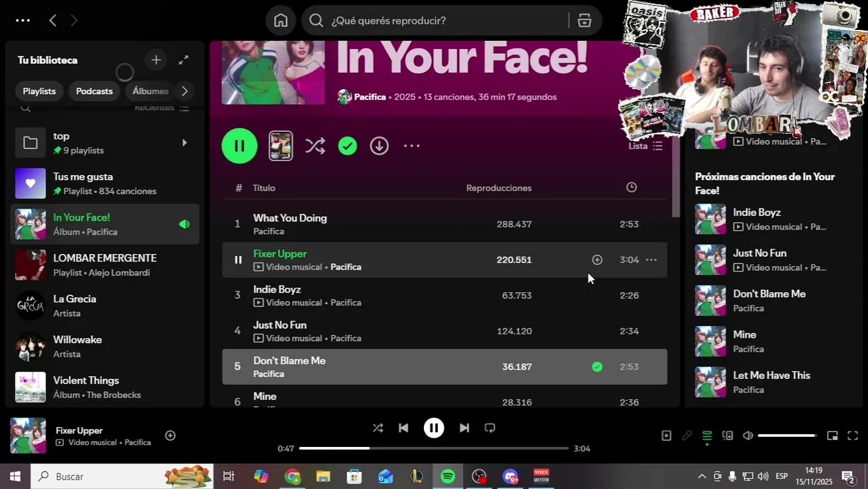
Task: Click the duration clock column header
Action: (632, 187)
